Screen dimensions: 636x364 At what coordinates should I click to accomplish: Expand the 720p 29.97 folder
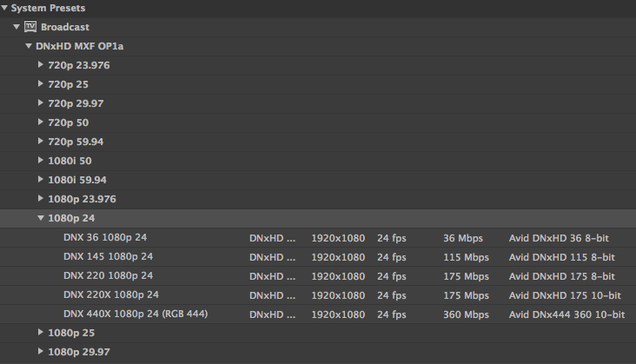coord(40,103)
